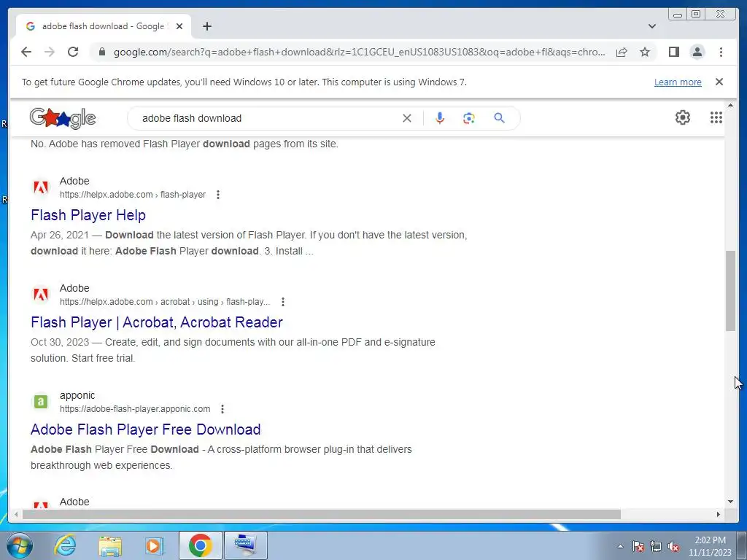747x560 pixels.
Task: Close the adobe flash download tab
Action: (x=179, y=26)
